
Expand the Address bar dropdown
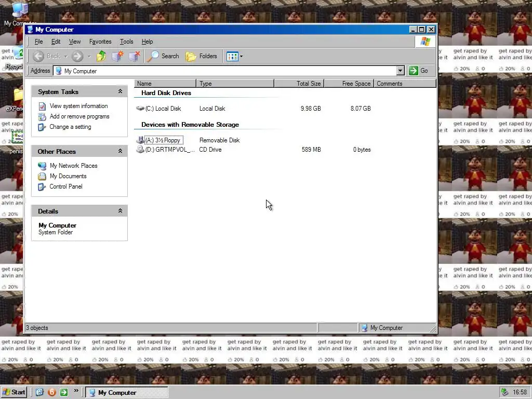tap(401, 71)
